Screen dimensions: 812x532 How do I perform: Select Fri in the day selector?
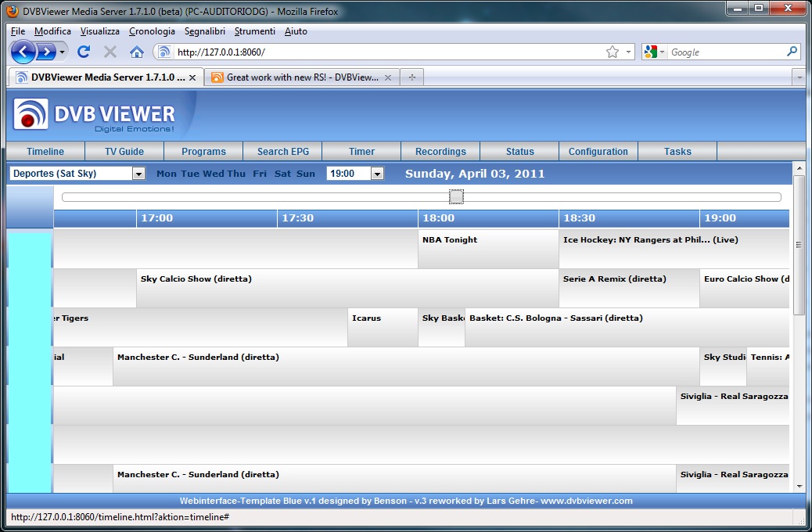[260, 174]
